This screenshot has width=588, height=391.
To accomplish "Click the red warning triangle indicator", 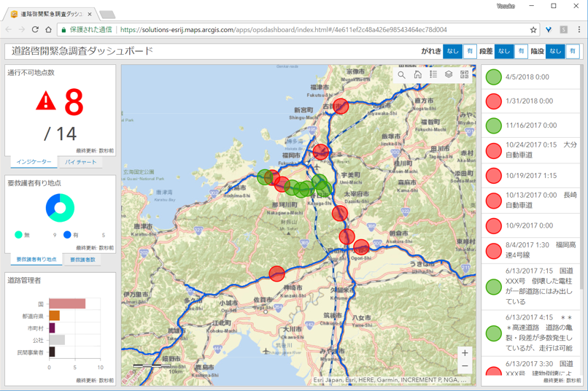I will tap(46, 101).
